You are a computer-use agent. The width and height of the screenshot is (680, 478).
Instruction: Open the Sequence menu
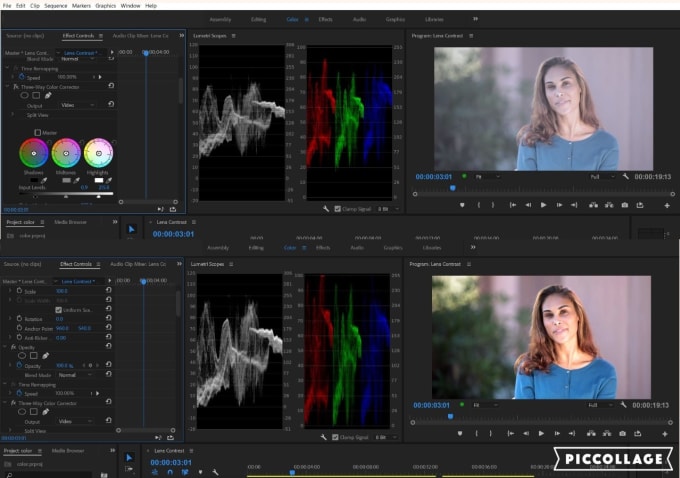pyautogui.click(x=56, y=6)
